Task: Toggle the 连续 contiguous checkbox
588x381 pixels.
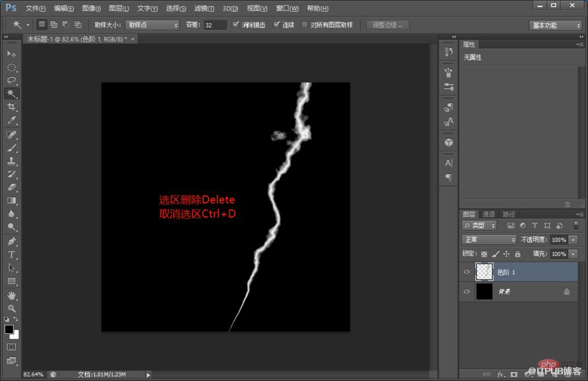Action: click(277, 24)
